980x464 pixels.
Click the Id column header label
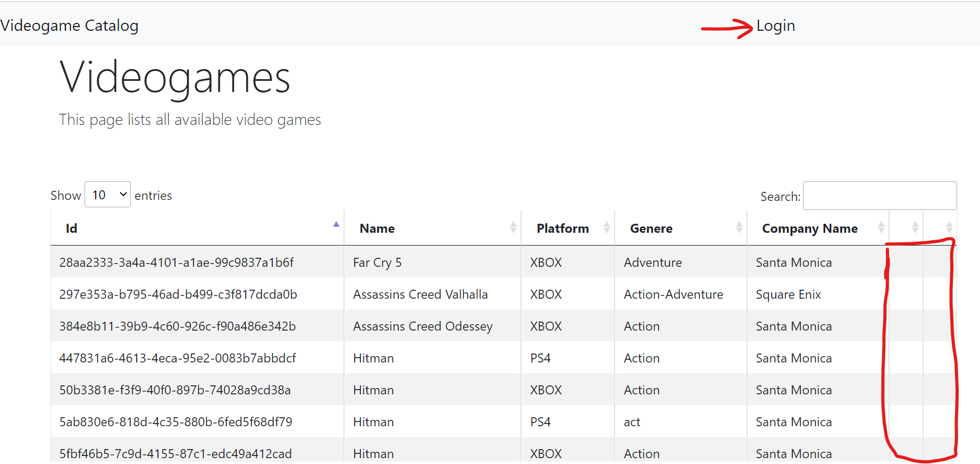[x=71, y=229]
